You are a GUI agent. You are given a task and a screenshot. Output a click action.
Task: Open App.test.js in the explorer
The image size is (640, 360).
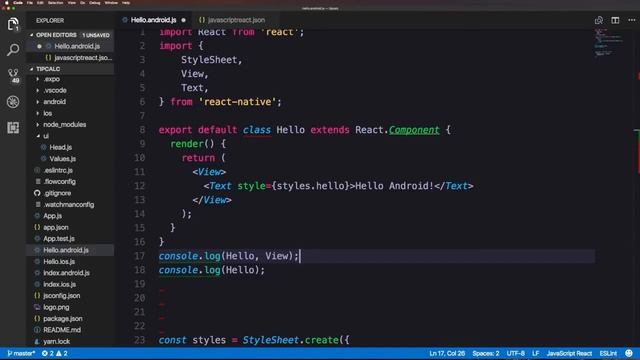59,239
